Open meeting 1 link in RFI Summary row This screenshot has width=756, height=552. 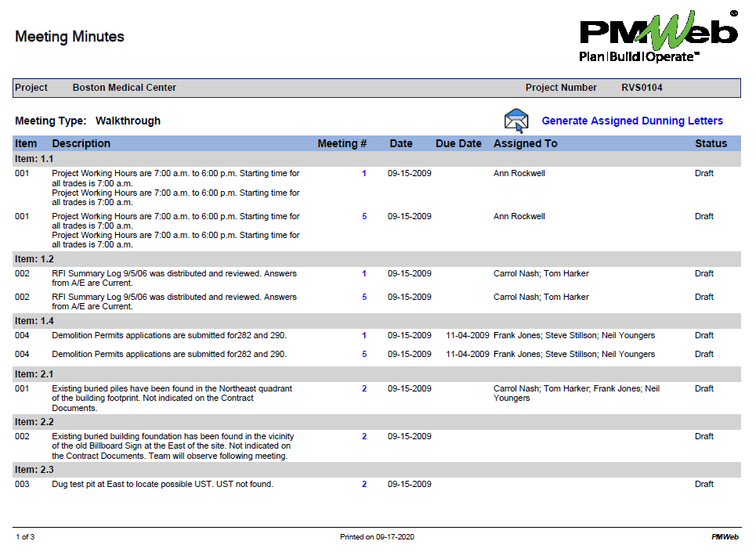[364, 273]
